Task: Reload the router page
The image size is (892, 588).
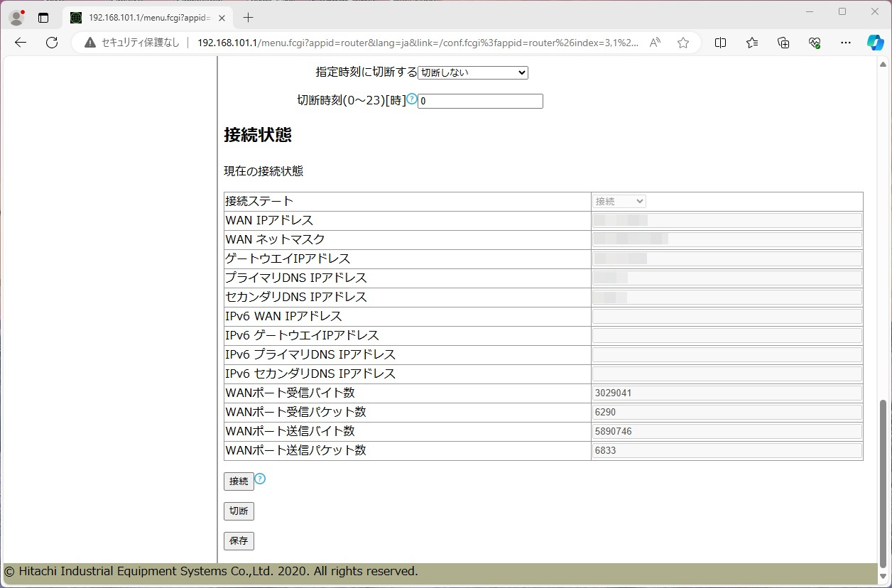Action: click(52, 43)
